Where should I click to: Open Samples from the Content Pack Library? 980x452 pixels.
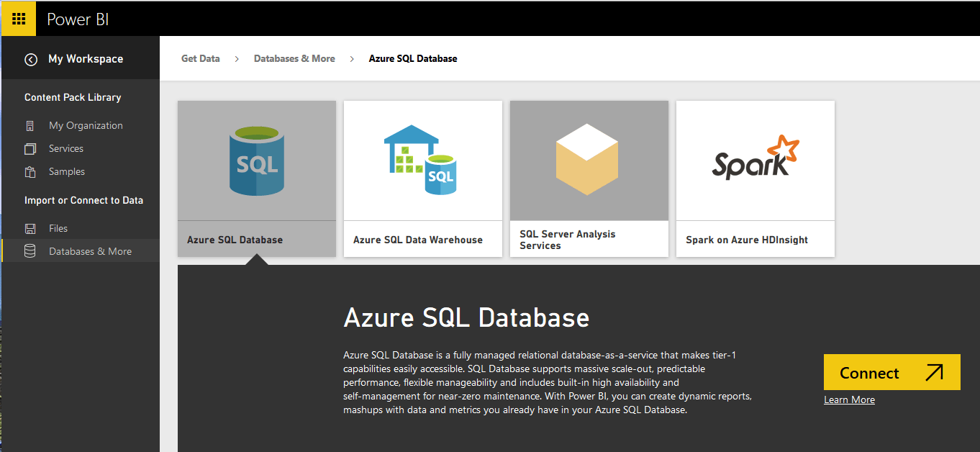click(30, 171)
